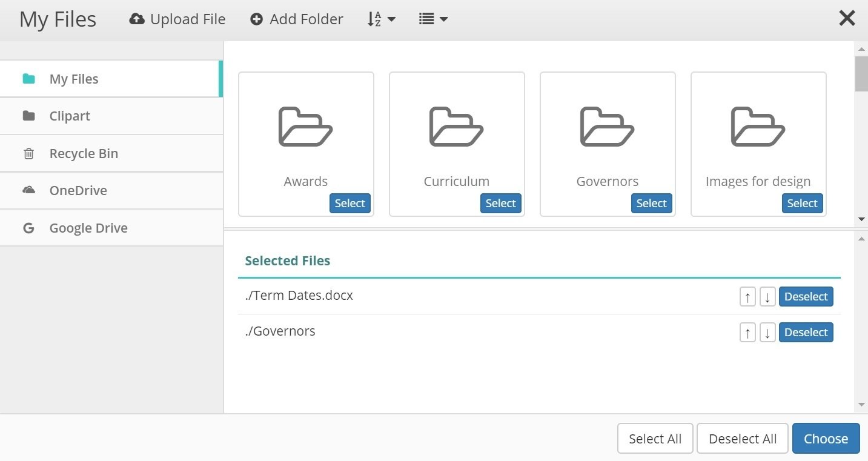Click the teal My Files folder icon
The image size is (868, 461).
click(x=28, y=79)
